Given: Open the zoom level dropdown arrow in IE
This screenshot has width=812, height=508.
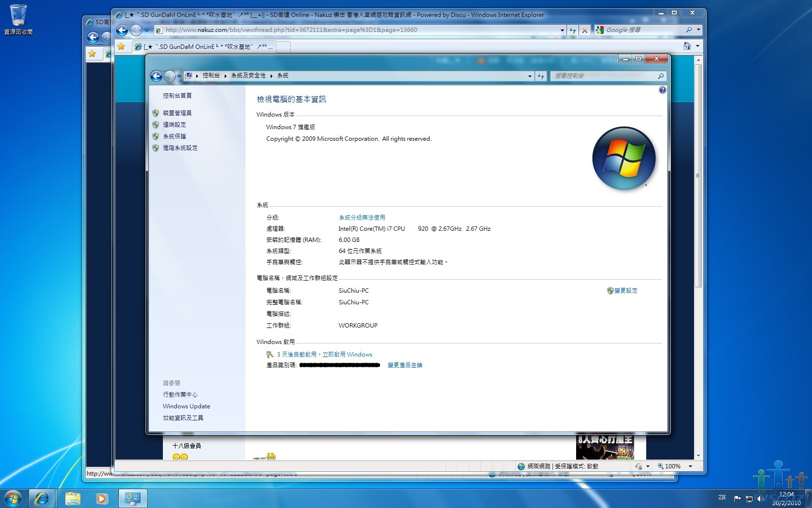Looking at the screenshot, I should click(x=690, y=466).
